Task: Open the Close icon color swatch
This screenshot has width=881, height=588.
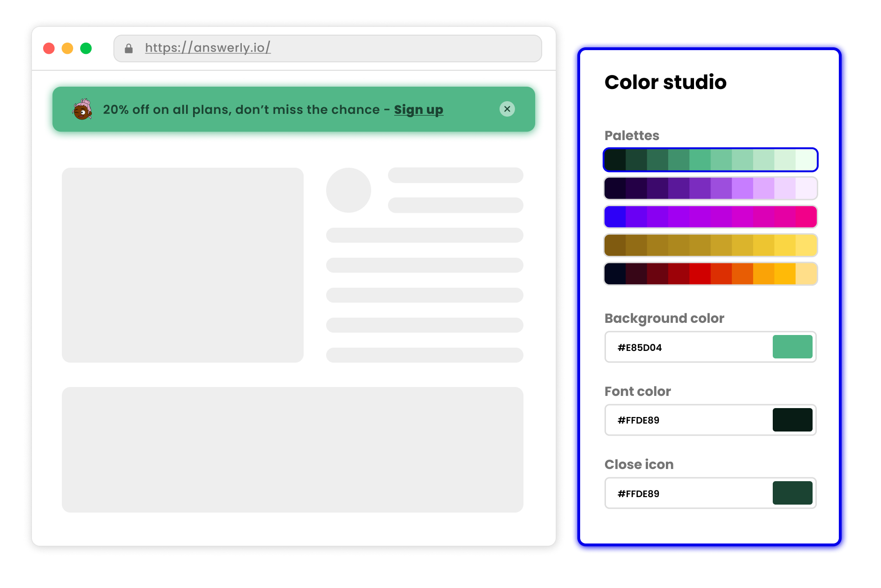Action: [792, 493]
